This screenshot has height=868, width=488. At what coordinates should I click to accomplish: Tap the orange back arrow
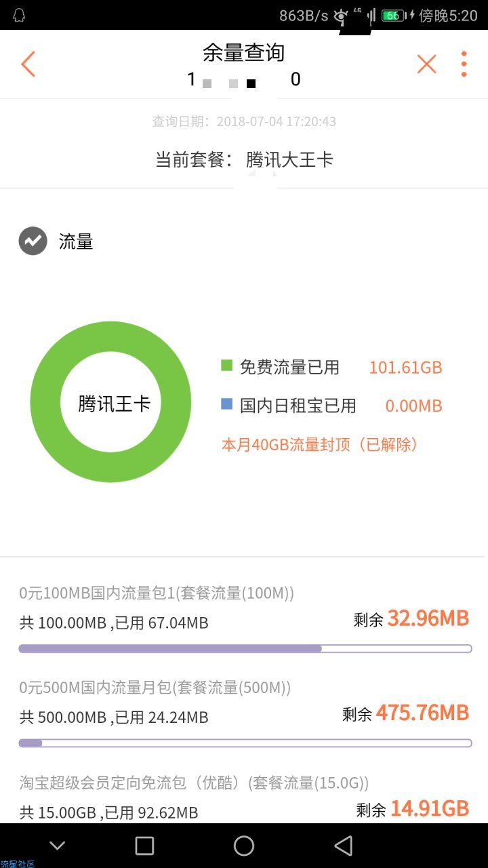tap(28, 64)
